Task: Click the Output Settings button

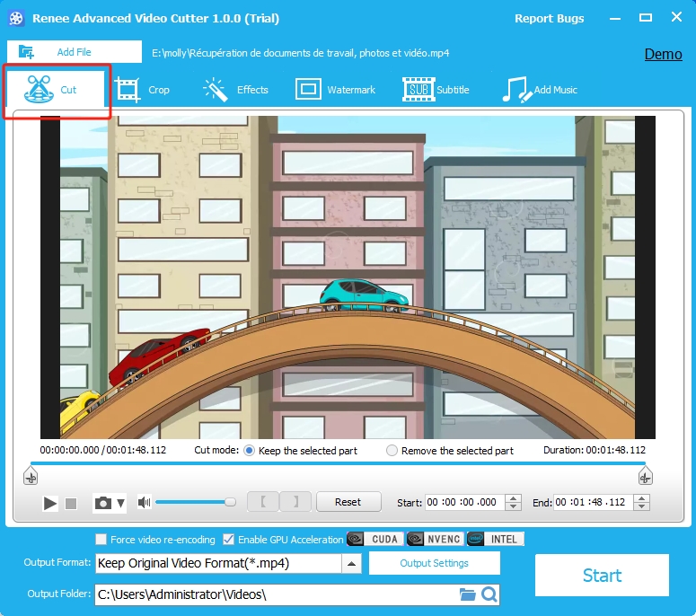Action: (x=434, y=563)
